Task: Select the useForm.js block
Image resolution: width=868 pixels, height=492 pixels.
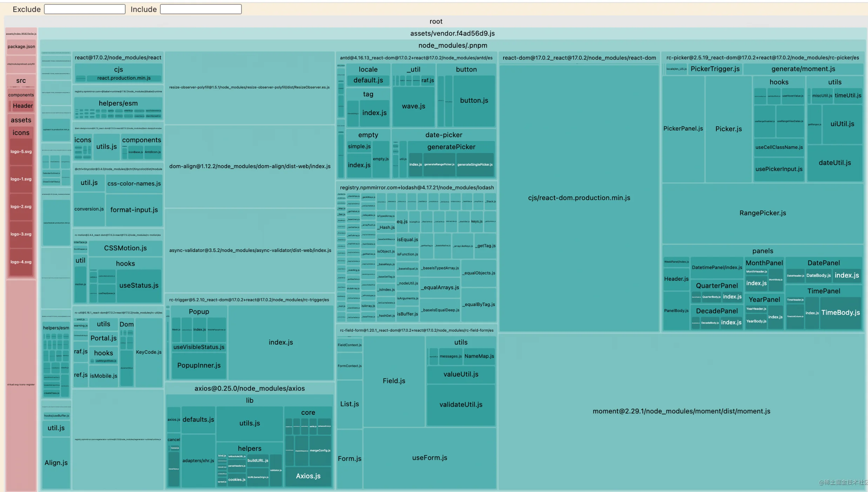Action: click(429, 458)
